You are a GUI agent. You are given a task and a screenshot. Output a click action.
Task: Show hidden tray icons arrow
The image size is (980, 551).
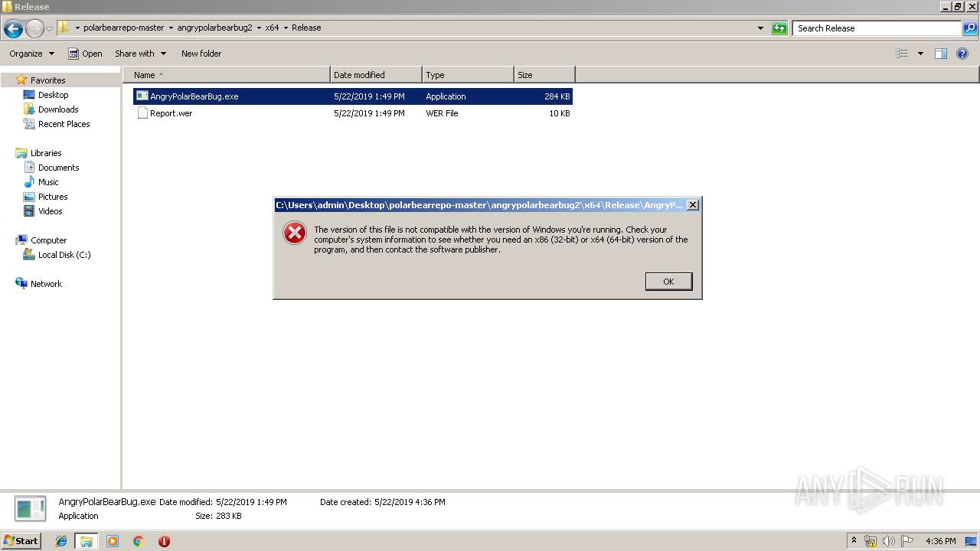click(x=854, y=541)
